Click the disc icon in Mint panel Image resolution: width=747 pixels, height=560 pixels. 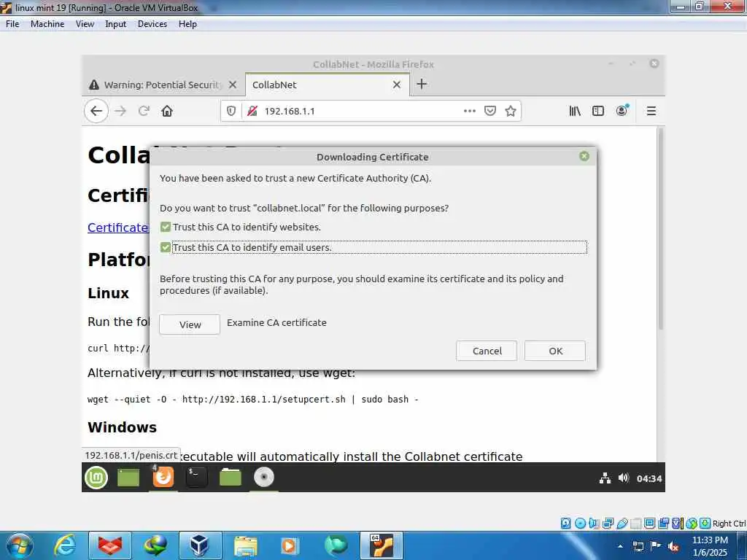pyautogui.click(x=264, y=477)
